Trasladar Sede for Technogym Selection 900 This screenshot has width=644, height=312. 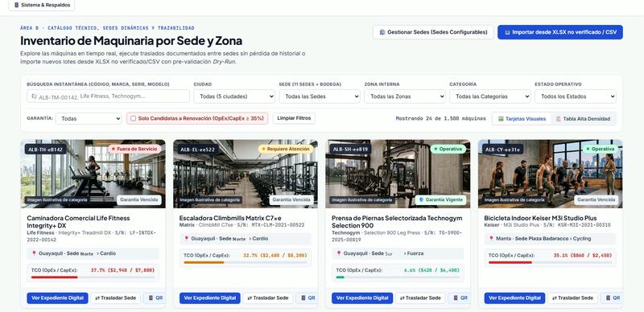[x=420, y=298]
